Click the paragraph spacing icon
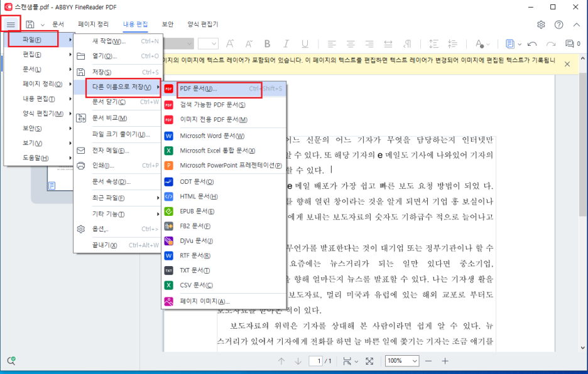Viewport: 588px width, 374px height. 453,44
